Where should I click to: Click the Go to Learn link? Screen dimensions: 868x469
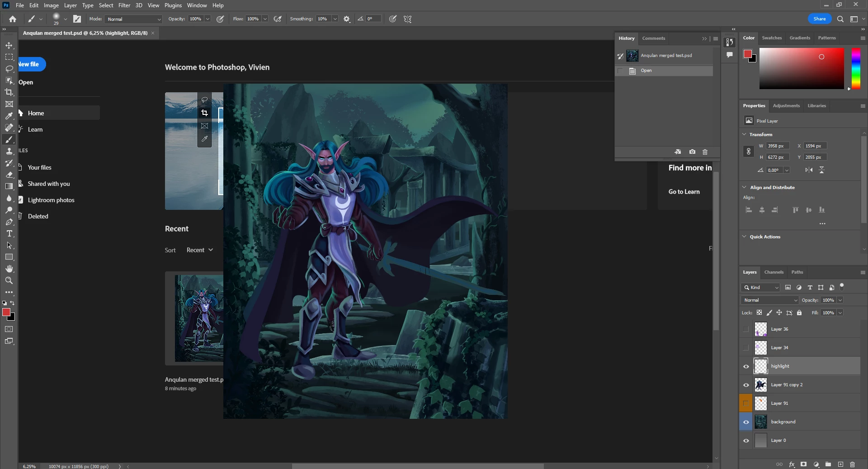click(x=684, y=192)
